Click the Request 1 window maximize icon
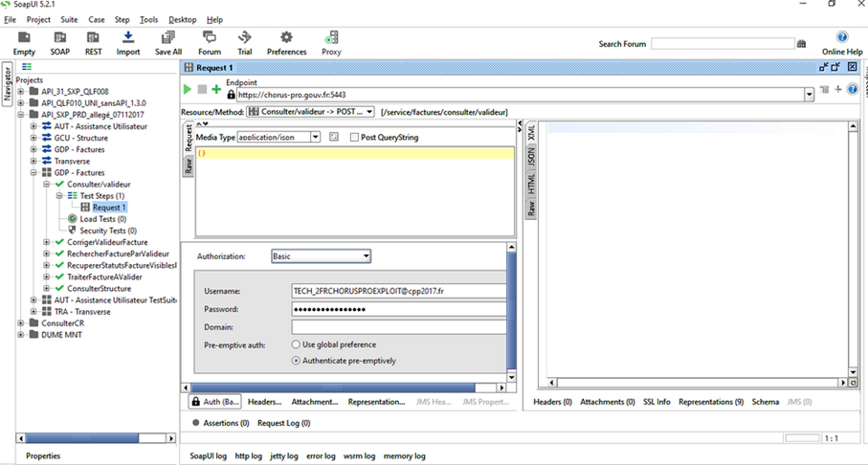868x465 pixels. [835, 67]
